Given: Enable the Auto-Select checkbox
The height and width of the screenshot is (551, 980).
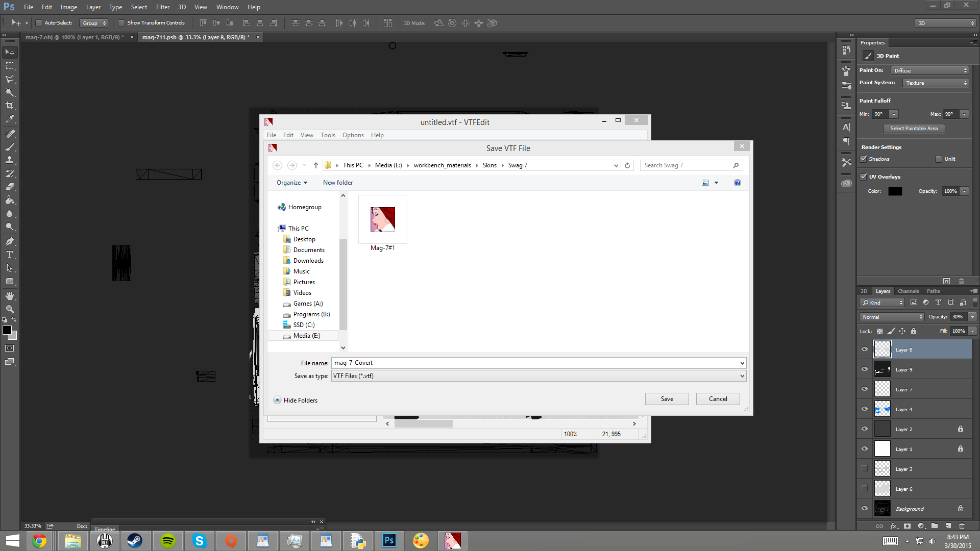Looking at the screenshot, I should (39, 23).
